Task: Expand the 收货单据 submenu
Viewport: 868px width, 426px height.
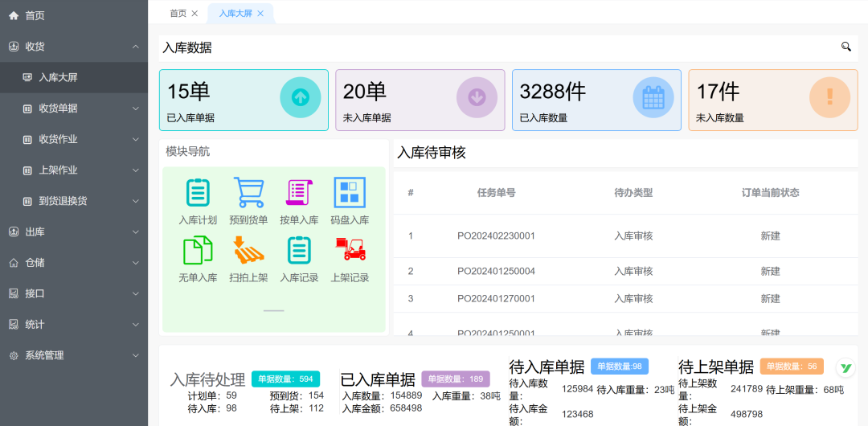Action: tap(74, 109)
